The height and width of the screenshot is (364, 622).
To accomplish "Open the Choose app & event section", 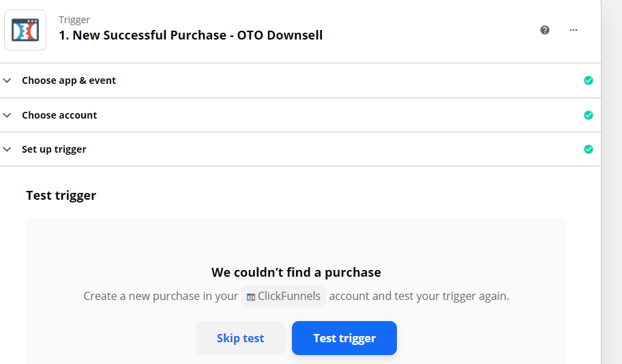I will pyautogui.click(x=300, y=80).
